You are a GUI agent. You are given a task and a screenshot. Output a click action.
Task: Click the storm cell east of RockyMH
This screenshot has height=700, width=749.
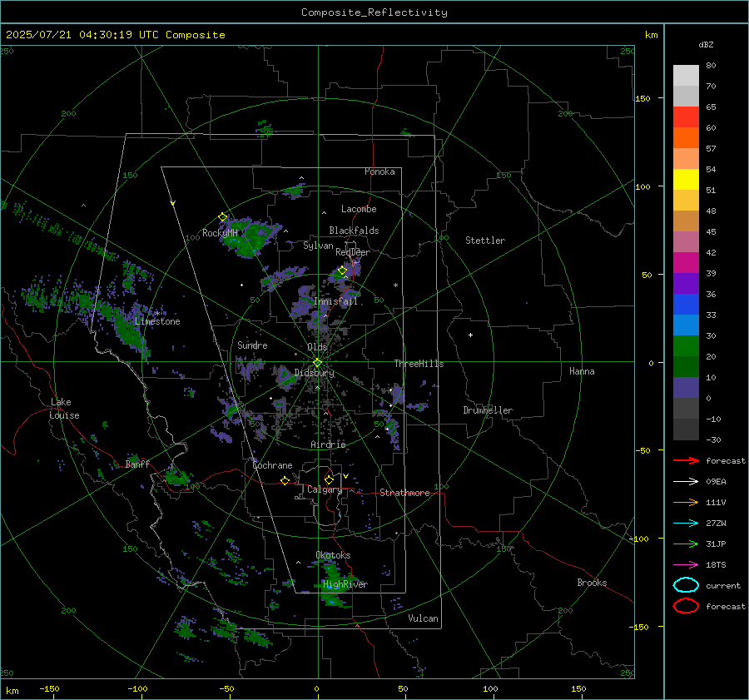pyautogui.click(x=249, y=237)
